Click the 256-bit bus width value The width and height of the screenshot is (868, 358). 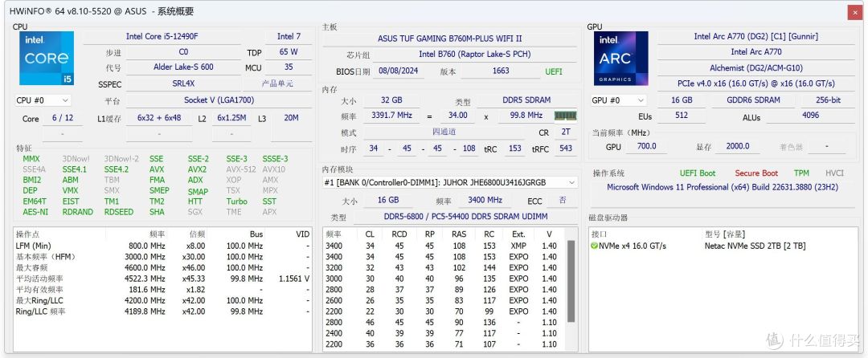(828, 100)
